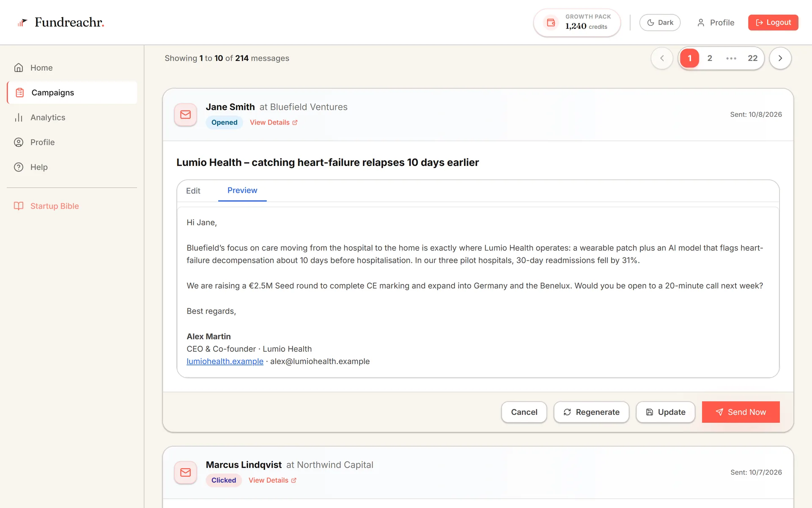Go to the previous page with the left chevron
This screenshot has height=508, width=812.
(x=662, y=58)
